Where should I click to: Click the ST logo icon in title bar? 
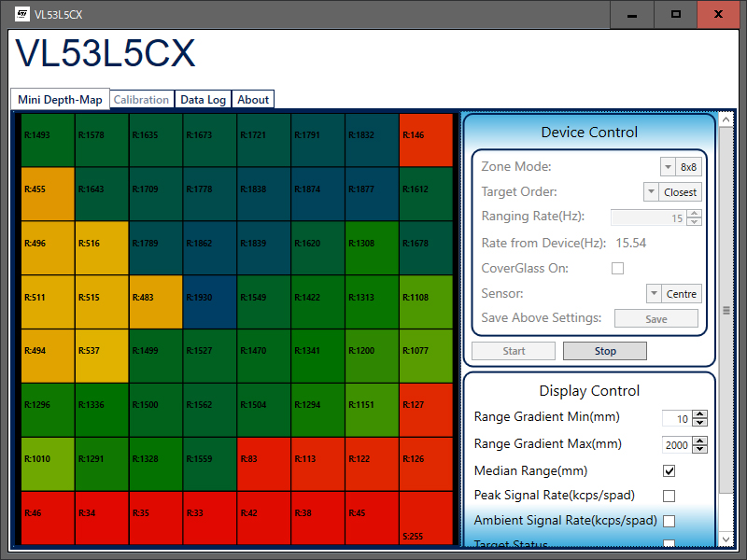[x=21, y=14]
